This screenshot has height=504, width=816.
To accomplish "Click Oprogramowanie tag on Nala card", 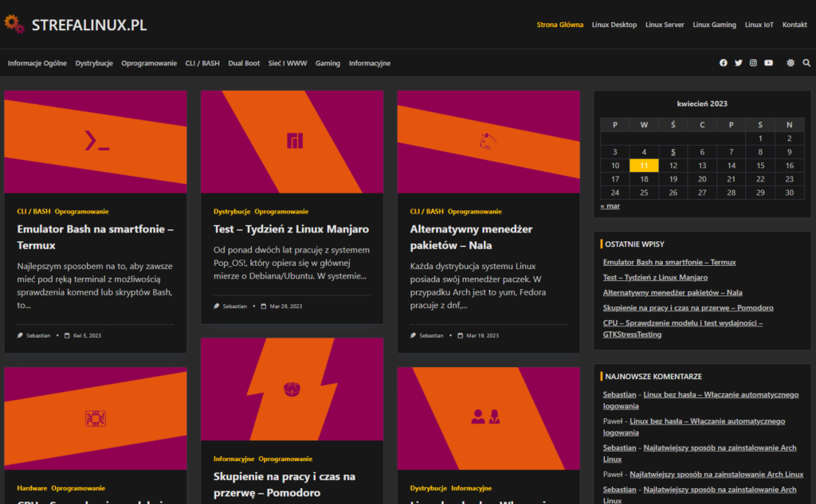I will coord(475,211).
